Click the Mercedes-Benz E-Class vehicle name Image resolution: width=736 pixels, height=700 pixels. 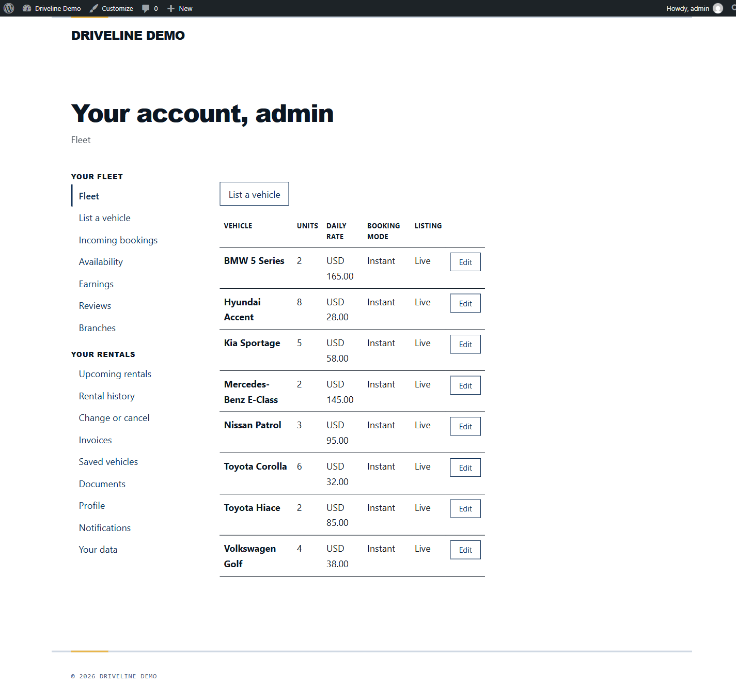coord(251,392)
